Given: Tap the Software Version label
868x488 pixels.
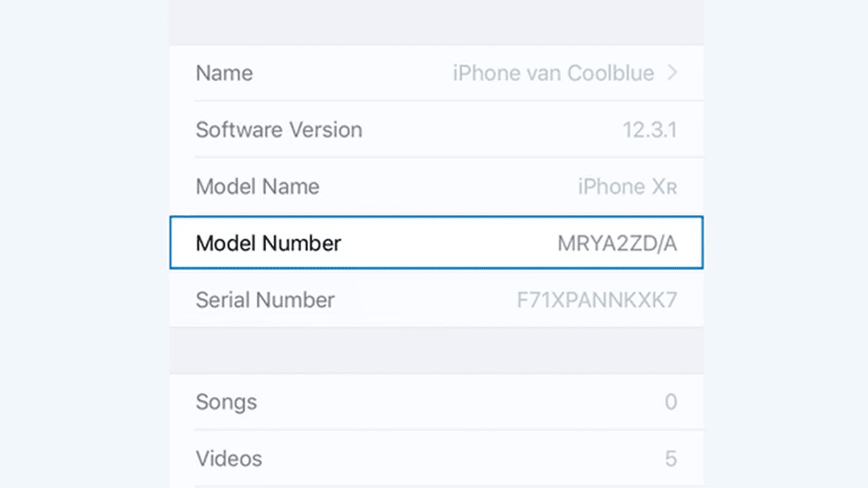Looking at the screenshot, I should coord(279,130).
